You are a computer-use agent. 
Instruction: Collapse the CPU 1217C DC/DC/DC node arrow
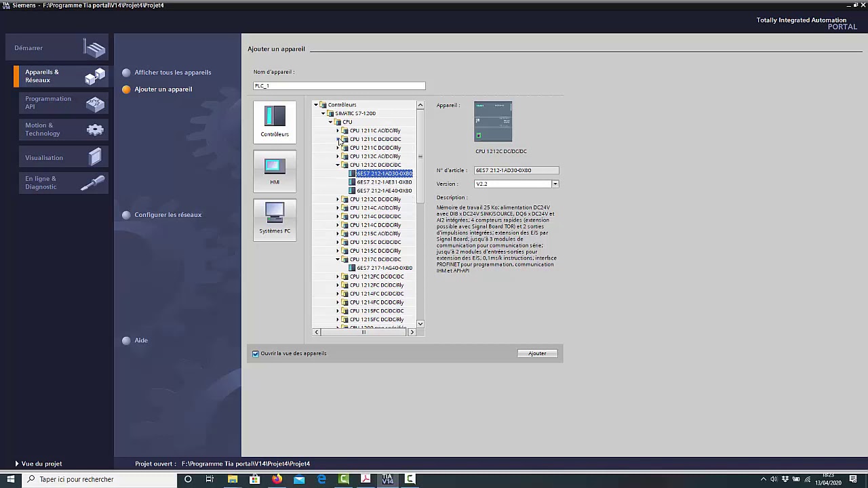338,260
